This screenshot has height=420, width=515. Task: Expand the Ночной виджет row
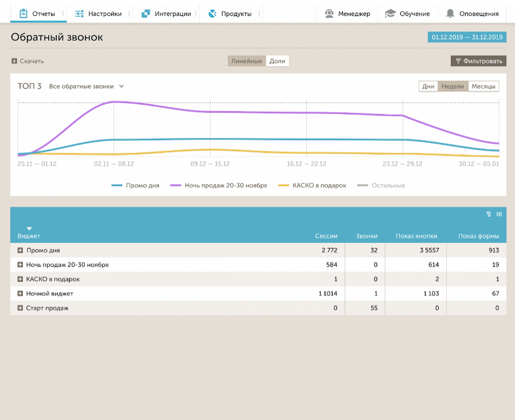tap(20, 294)
